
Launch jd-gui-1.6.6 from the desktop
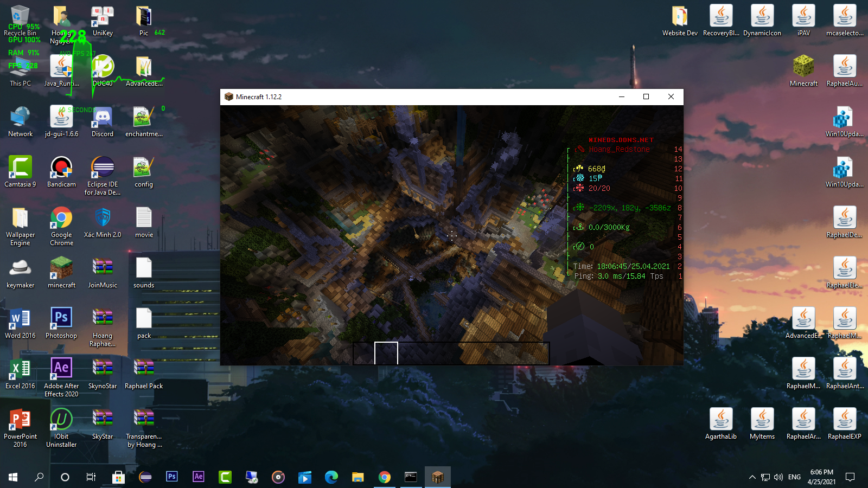pyautogui.click(x=61, y=122)
